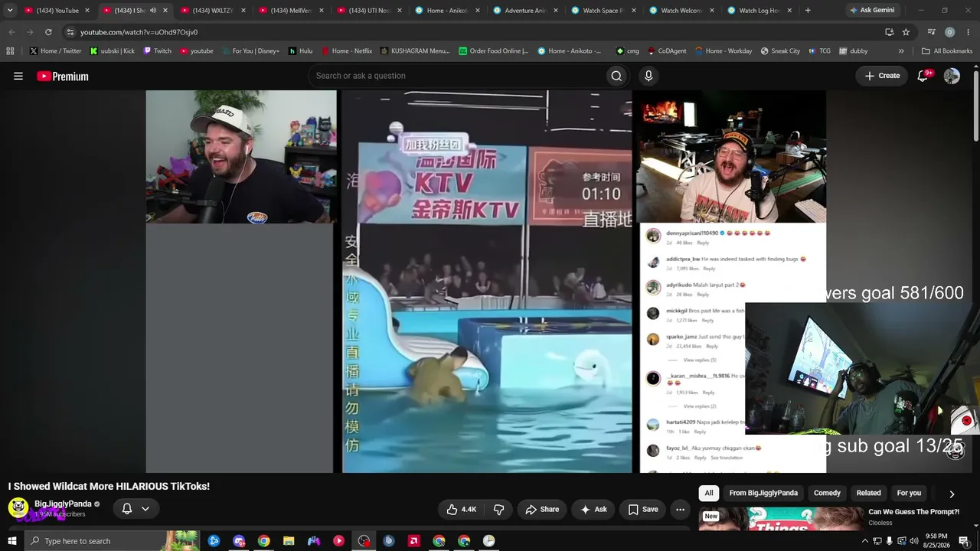Image resolution: width=980 pixels, height=551 pixels.
Task: Open taskbar volume speaker icon
Action: point(913,541)
